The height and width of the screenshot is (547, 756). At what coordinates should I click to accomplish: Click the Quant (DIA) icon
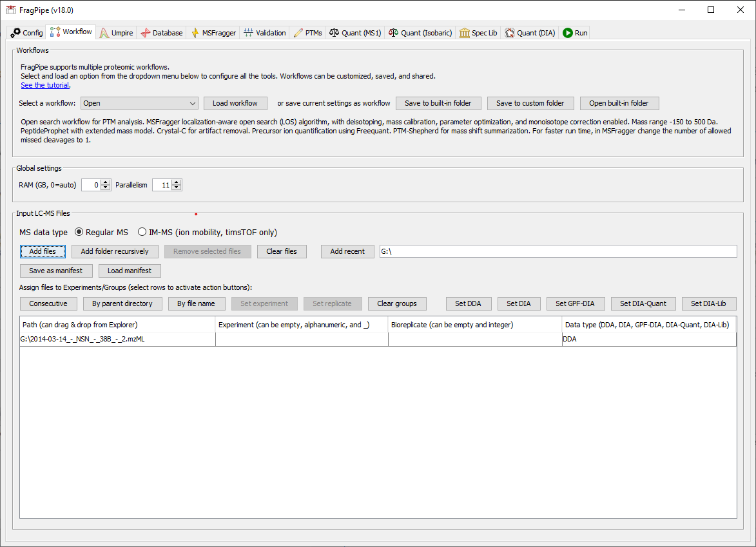(x=510, y=33)
